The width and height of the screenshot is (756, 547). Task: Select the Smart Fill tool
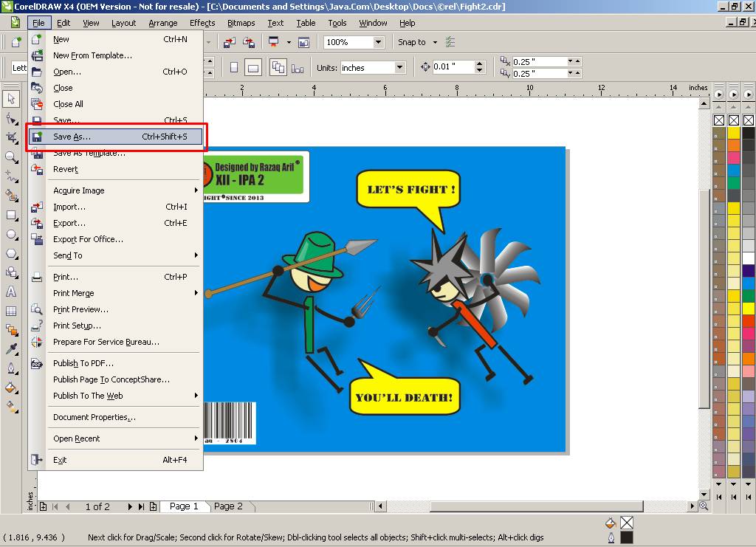(x=12, y=196)
